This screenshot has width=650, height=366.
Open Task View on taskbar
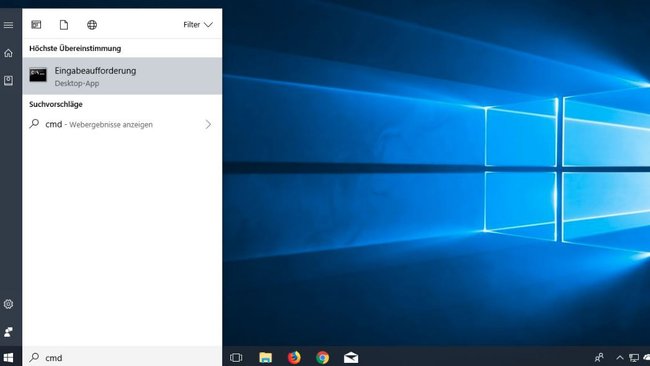click(x=236, y=357)
